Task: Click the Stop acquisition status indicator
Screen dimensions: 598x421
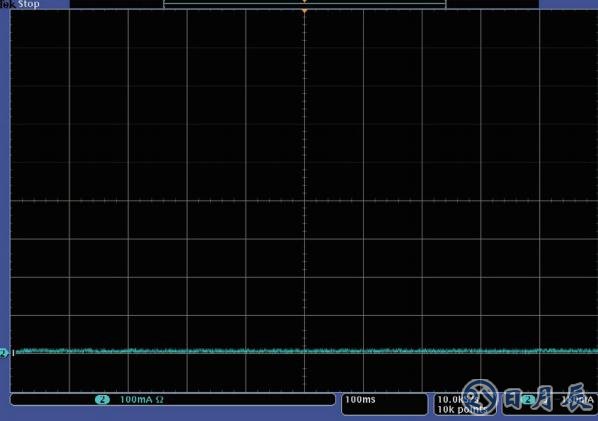Action: point(29,4)
